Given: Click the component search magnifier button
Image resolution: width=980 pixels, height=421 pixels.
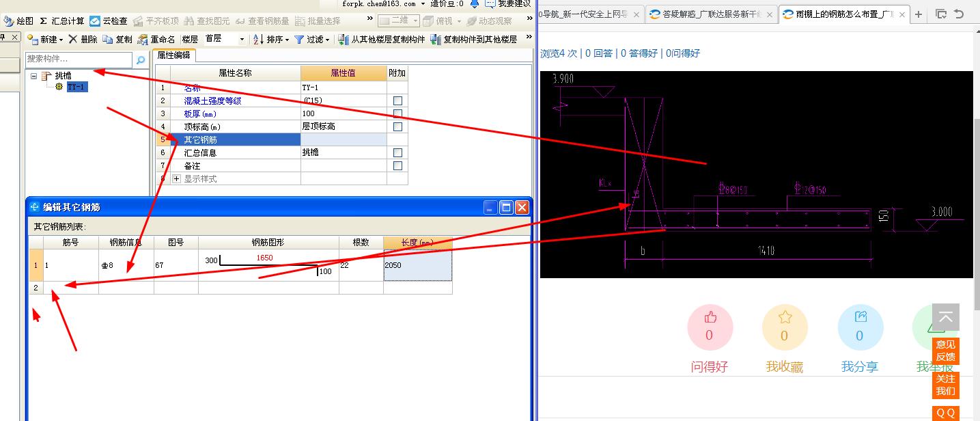Looking at the screenshot, I should tap(141, 60).
